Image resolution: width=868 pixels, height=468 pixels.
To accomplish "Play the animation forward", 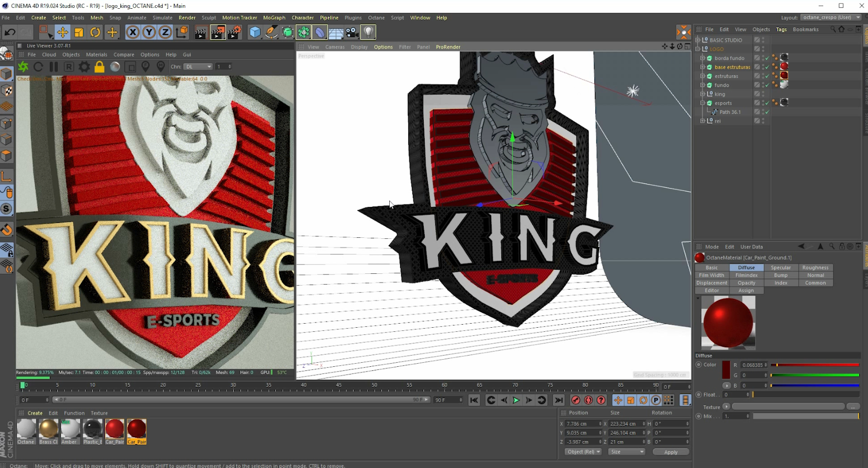I will tap(516, 400).
